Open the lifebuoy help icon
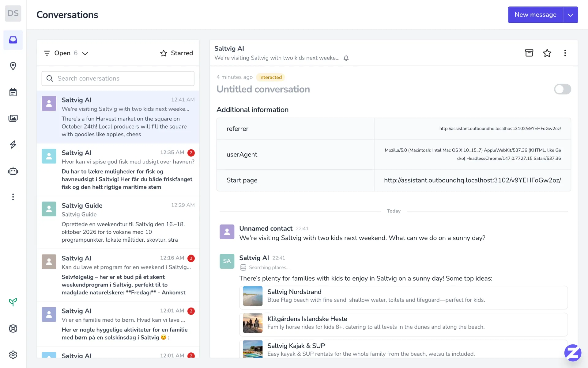This screenshot has width=588, height=368. point(13,328)
